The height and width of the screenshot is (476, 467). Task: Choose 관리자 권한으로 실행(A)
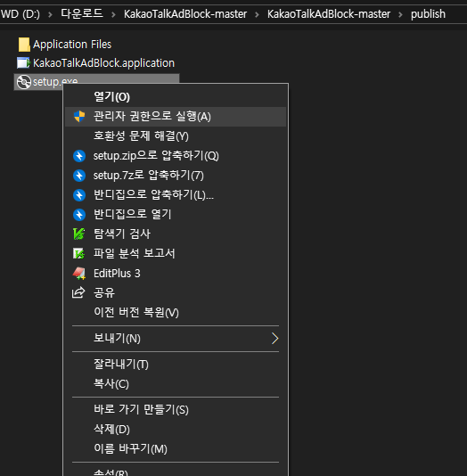click(x=176, y=117)
